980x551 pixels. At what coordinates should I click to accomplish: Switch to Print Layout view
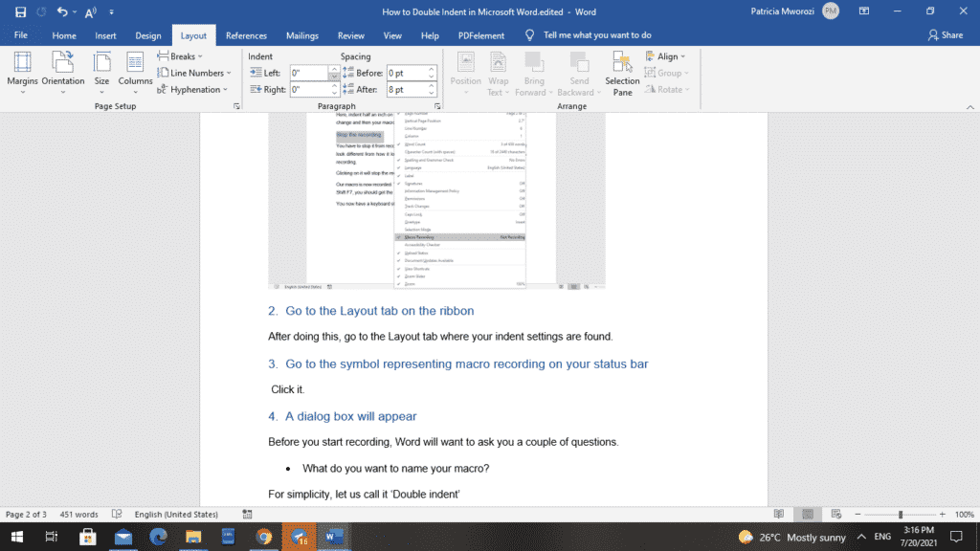click(x=808, y=514)
